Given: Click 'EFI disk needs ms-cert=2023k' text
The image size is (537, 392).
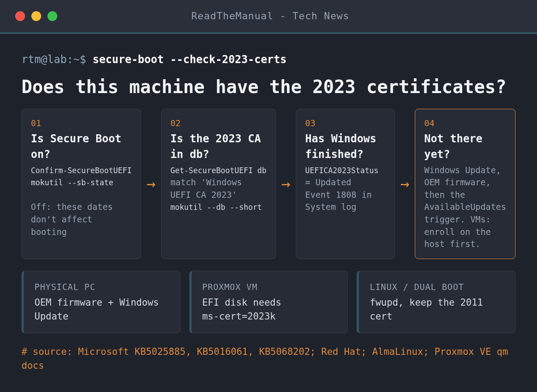Looking at the screenshot, I should click(242, 309).
